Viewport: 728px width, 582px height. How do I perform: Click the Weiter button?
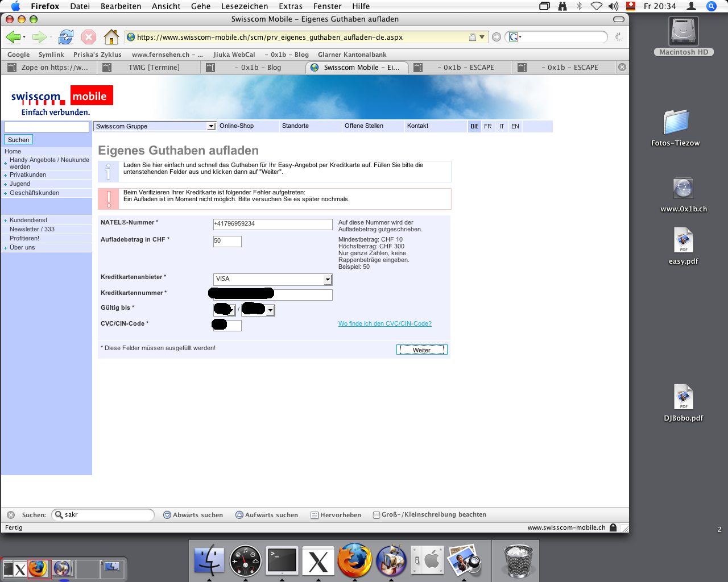click(x=421, y=350)
